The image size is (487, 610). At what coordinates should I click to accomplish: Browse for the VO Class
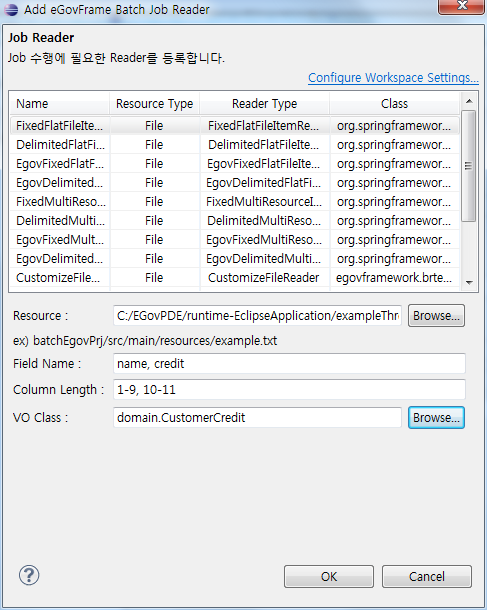(436, 417)
